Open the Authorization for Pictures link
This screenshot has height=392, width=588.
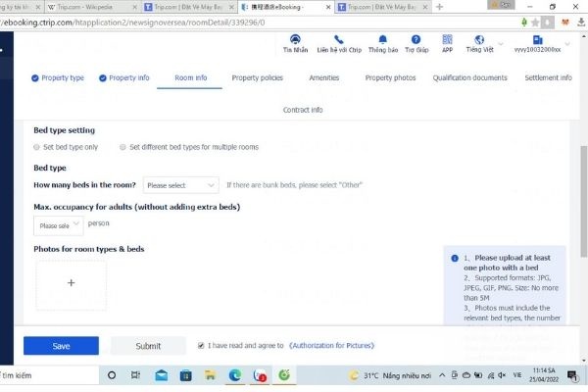pyautogui.click(x=331, y=346)
